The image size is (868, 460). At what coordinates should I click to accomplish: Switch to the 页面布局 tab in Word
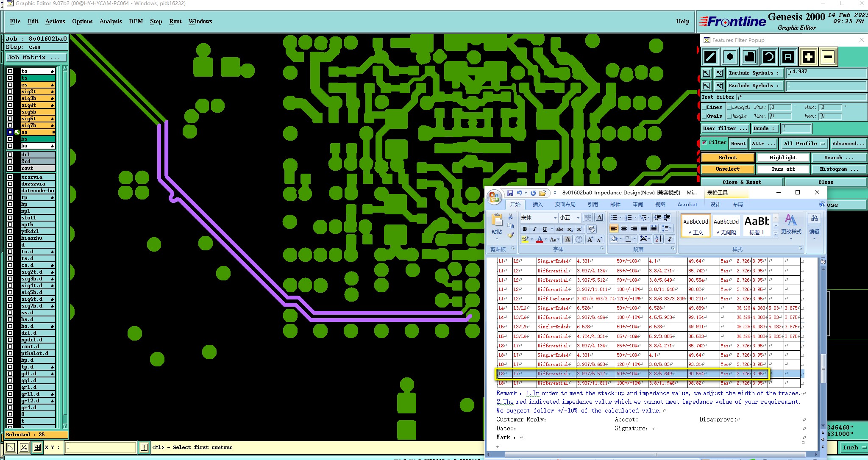565,205
